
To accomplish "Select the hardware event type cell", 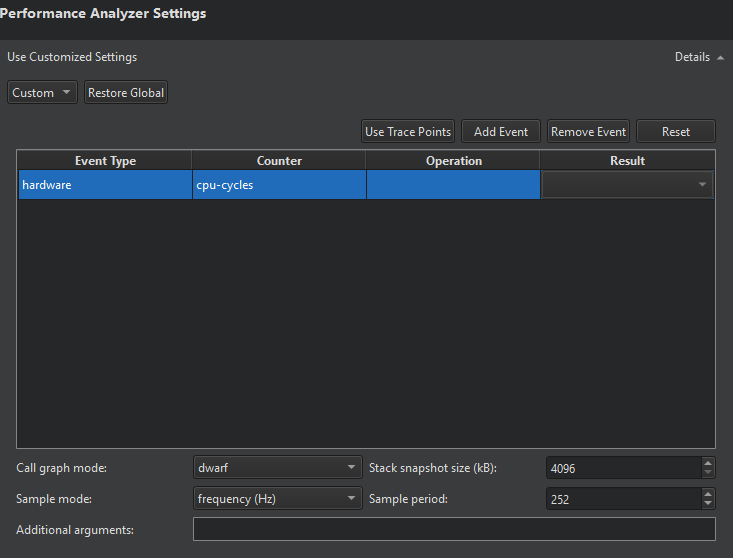I will [x=105, y=185].
